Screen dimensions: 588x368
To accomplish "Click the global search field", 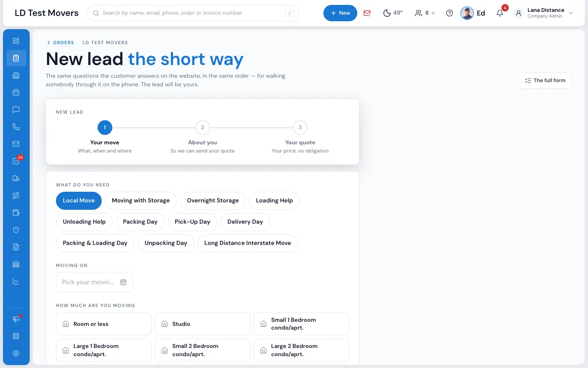I will point(193,13).
